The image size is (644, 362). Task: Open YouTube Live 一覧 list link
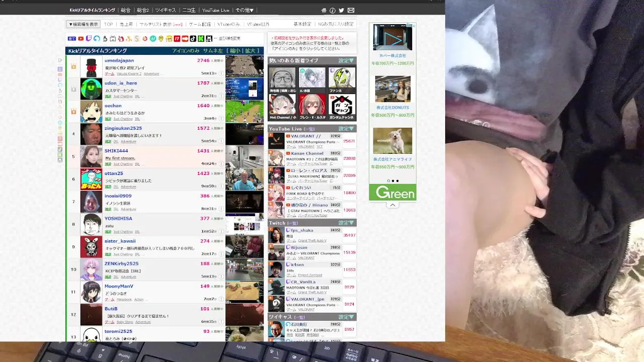(309, 129)
